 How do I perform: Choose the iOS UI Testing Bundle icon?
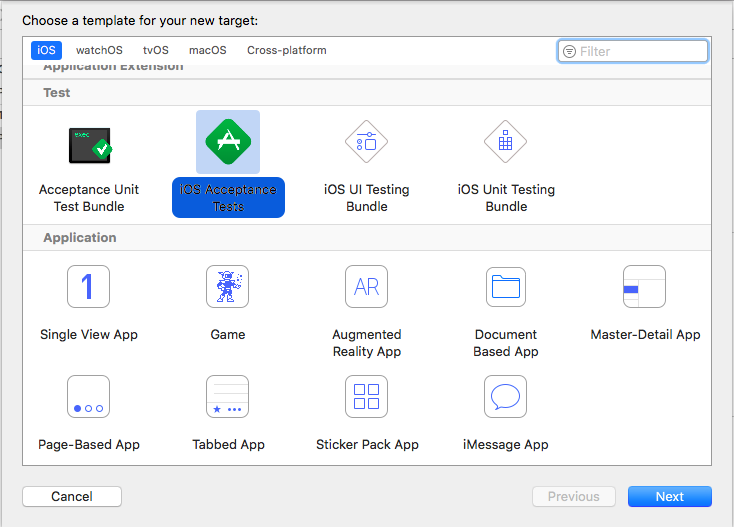367,142
